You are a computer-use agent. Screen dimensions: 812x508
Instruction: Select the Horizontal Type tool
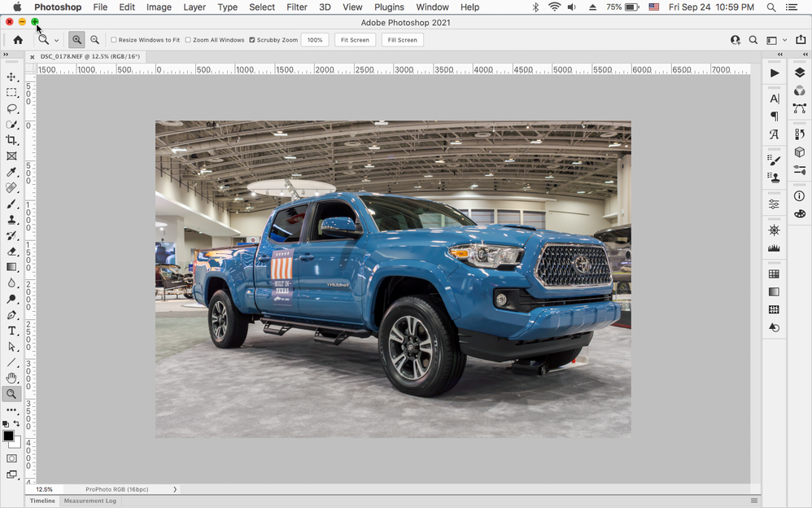click(x=11, y=331)
